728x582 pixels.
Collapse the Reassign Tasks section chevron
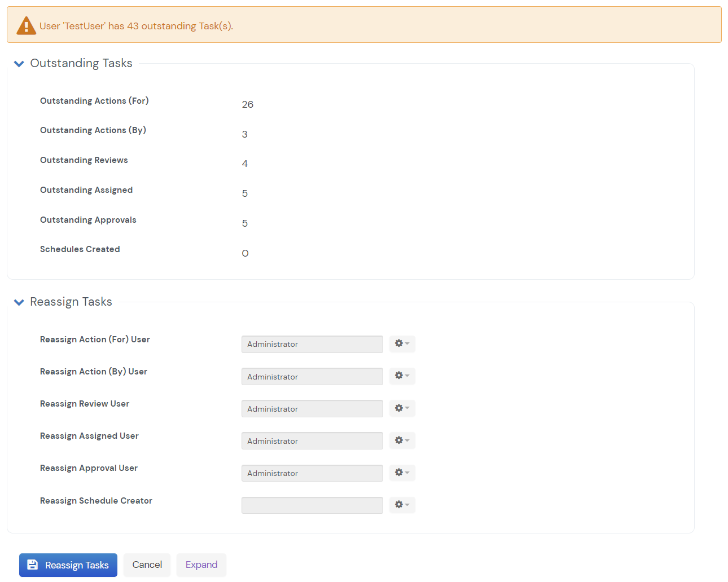point(19,302)
